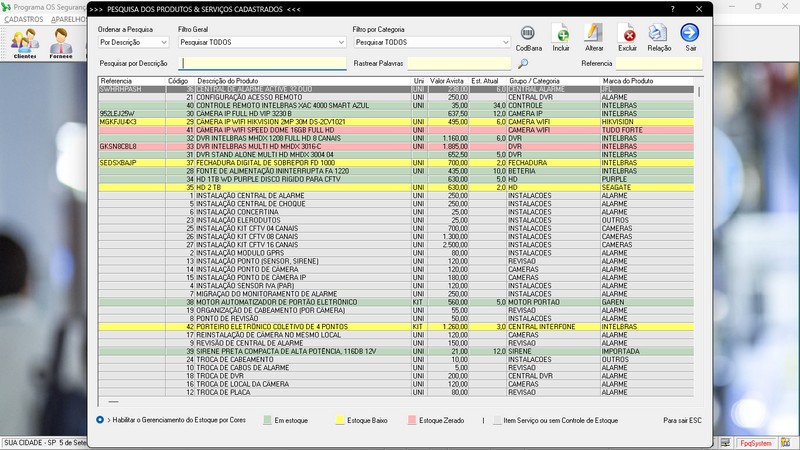Screen dimensions: 800x450
Task: Click the Código column header
Action: tap(181, 81)
